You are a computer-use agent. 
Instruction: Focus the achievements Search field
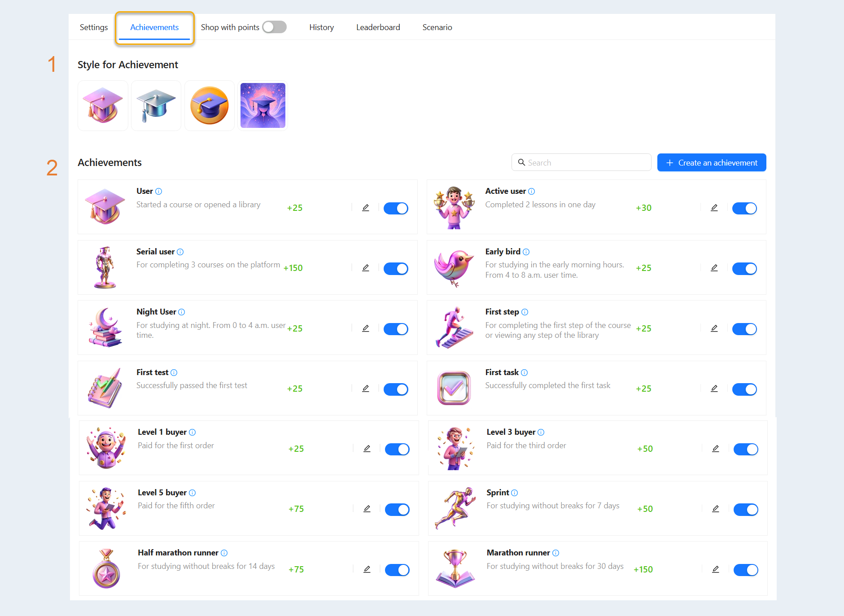582,162
